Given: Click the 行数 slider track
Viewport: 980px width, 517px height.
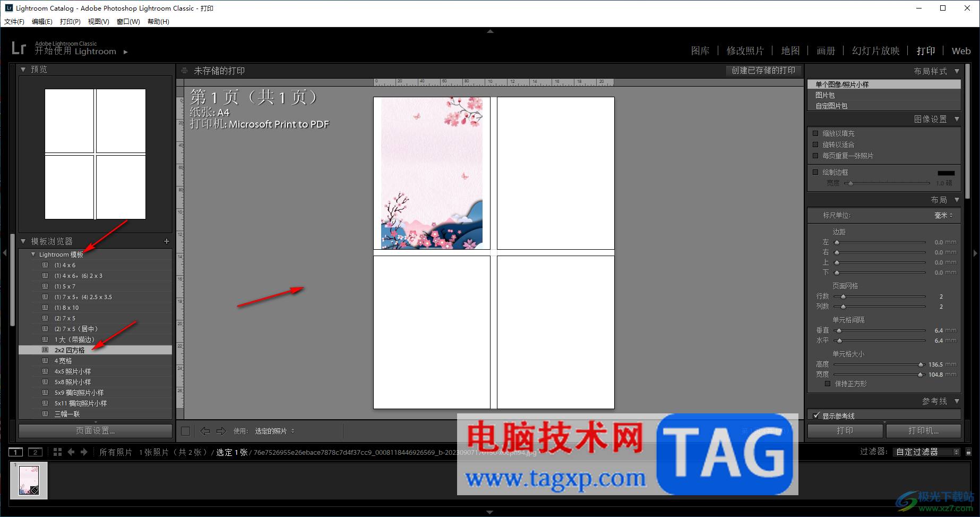Looking at the screenshot, I should click(x=880, y=296).
